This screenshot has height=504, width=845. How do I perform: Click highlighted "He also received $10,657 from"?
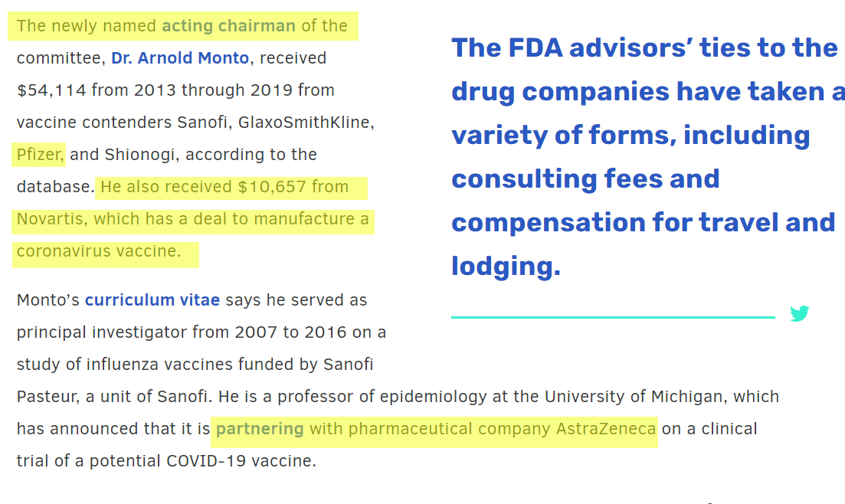pyautogui.click(x=224, y=187)
